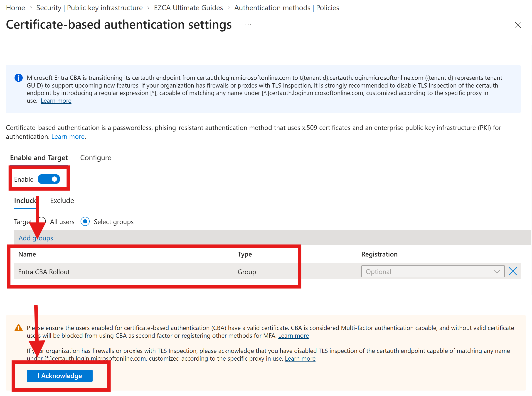Image resolution: width=532 pixels, height=396 pixels.
Task: Open the Include tab
Action: coord(25,200)
